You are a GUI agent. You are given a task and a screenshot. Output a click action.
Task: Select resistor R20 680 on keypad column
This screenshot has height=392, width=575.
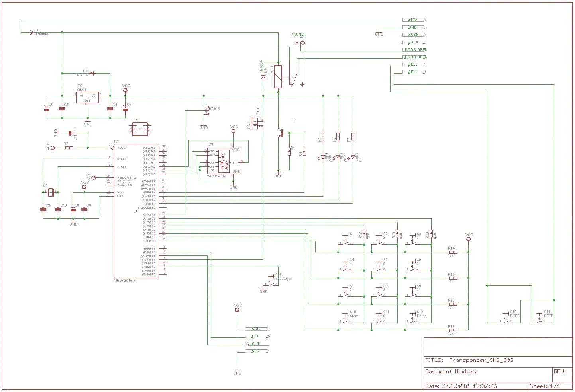[431, 234]
